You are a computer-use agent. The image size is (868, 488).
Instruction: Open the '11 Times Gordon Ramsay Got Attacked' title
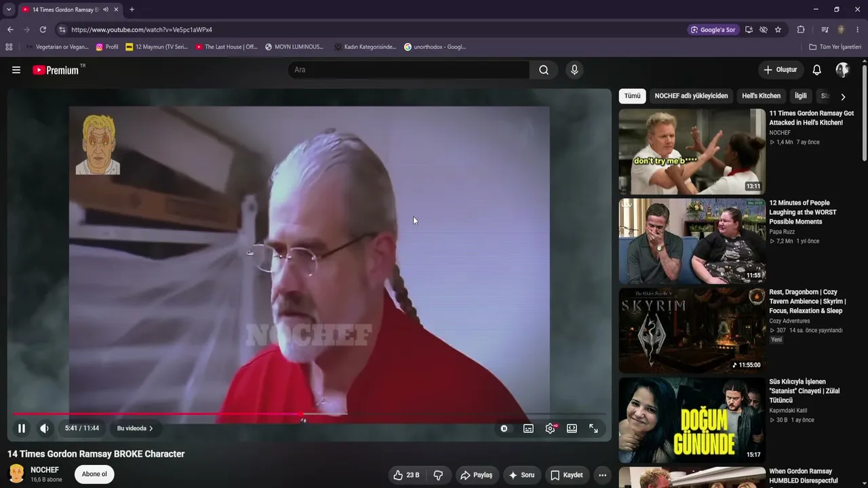click(x=812, y=118)
